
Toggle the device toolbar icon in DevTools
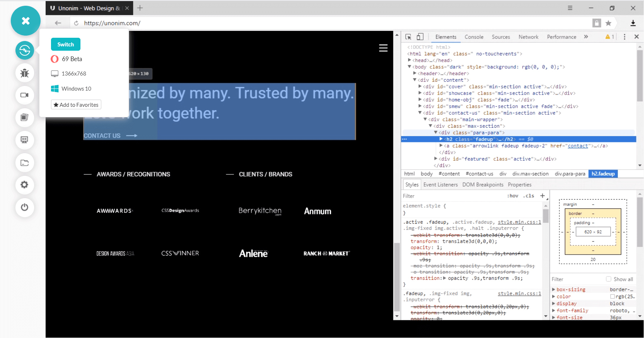(x=420, y=36)
